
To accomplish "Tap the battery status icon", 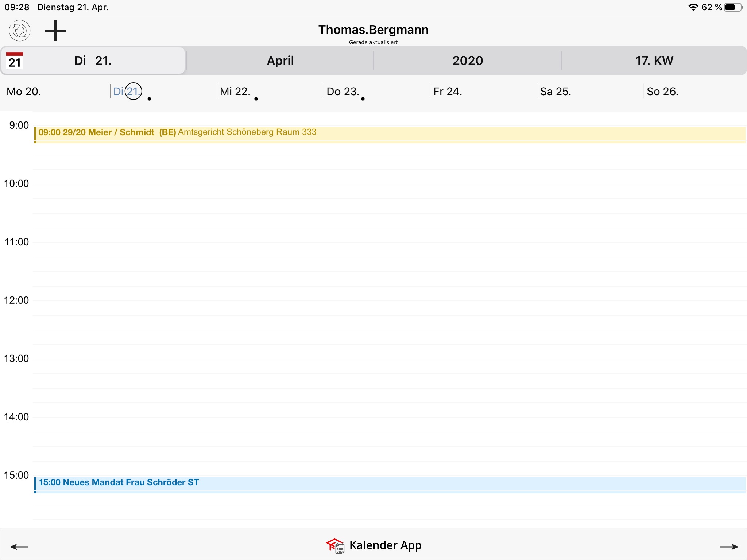I will coord(733,7).
